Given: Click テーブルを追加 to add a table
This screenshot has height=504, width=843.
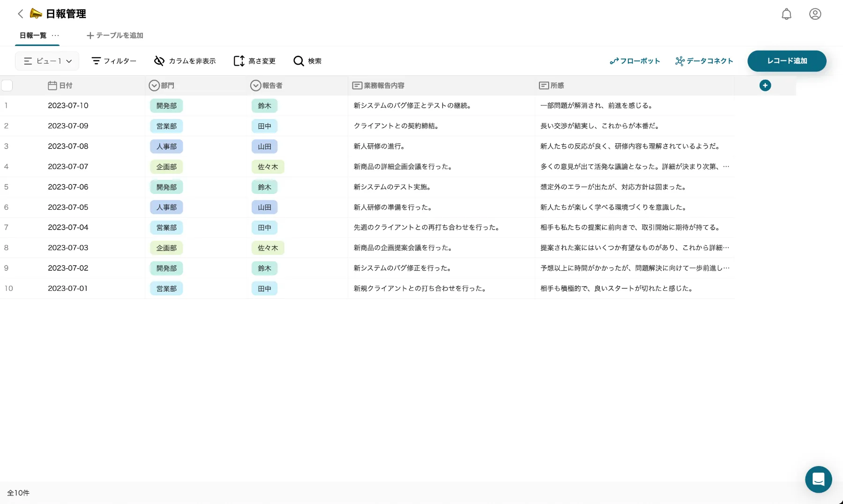Looking at the screenshot, I should tap(114, 35).
